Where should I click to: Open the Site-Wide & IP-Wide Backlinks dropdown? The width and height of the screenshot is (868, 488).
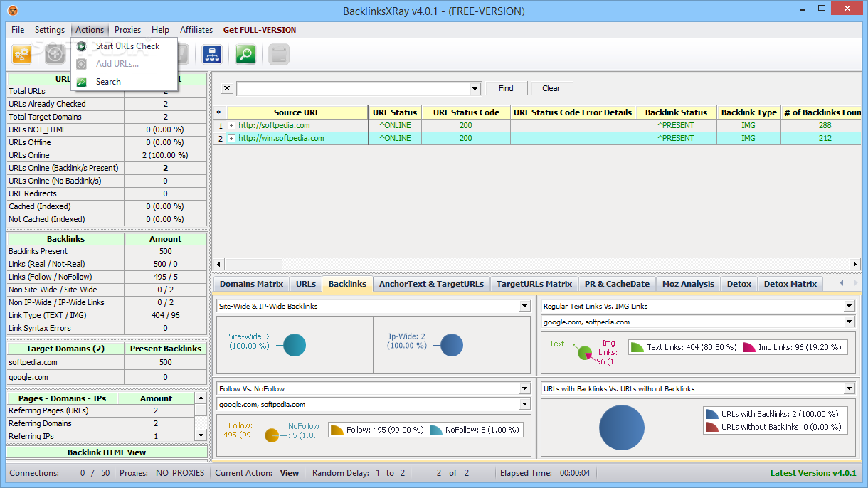click(x=525, y=306)
